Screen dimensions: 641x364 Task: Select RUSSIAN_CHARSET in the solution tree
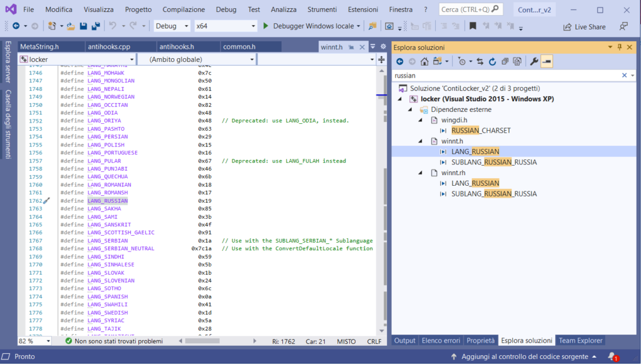tap(481, 131)
